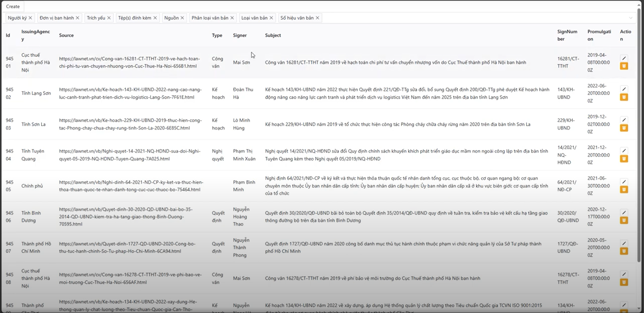Open the Quyet-dinh-30-2020 lawnet source URL
Viewport: 644px width, 313px height.
(x=126, y=217)
